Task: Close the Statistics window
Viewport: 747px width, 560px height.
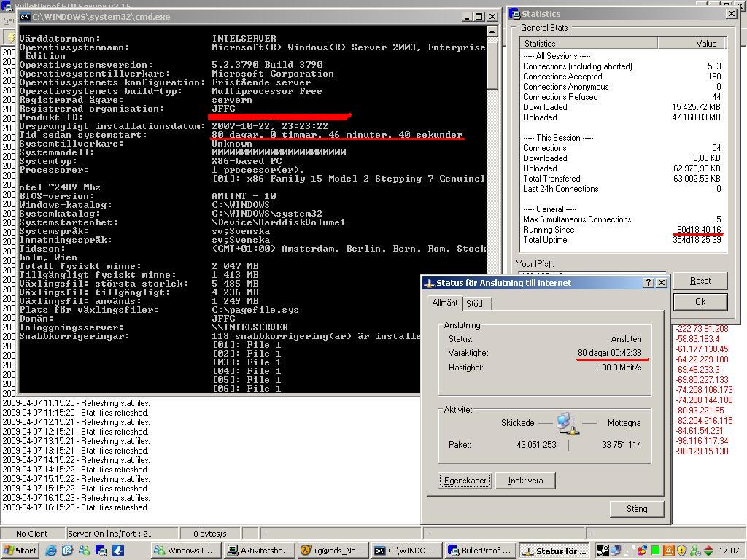Action: pos(731,14)
